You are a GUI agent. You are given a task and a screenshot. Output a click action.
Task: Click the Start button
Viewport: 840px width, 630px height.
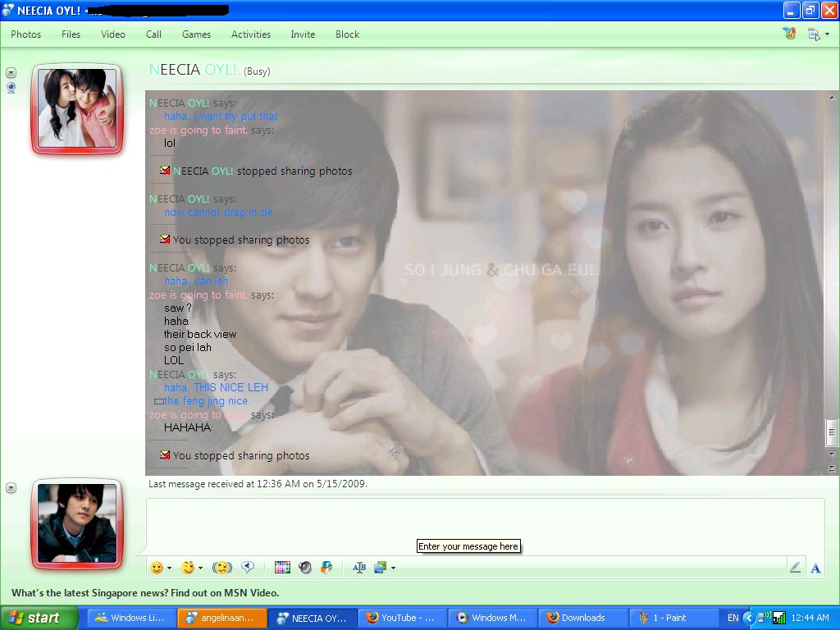pos(39,618)
